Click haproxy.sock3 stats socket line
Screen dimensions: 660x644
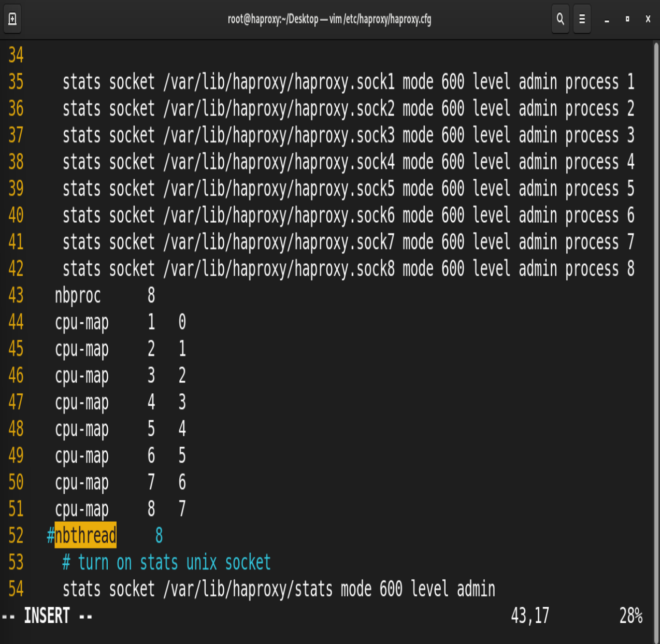(x=349, y=135)
